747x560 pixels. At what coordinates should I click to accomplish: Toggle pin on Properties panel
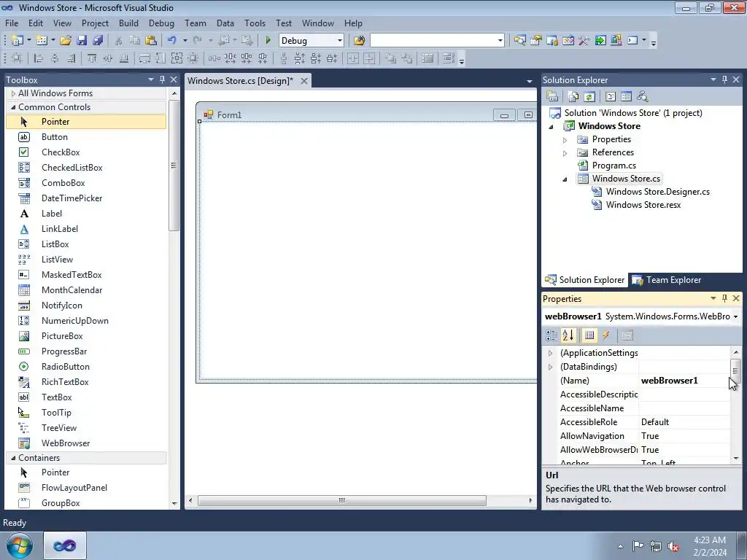tap(724, 298)
